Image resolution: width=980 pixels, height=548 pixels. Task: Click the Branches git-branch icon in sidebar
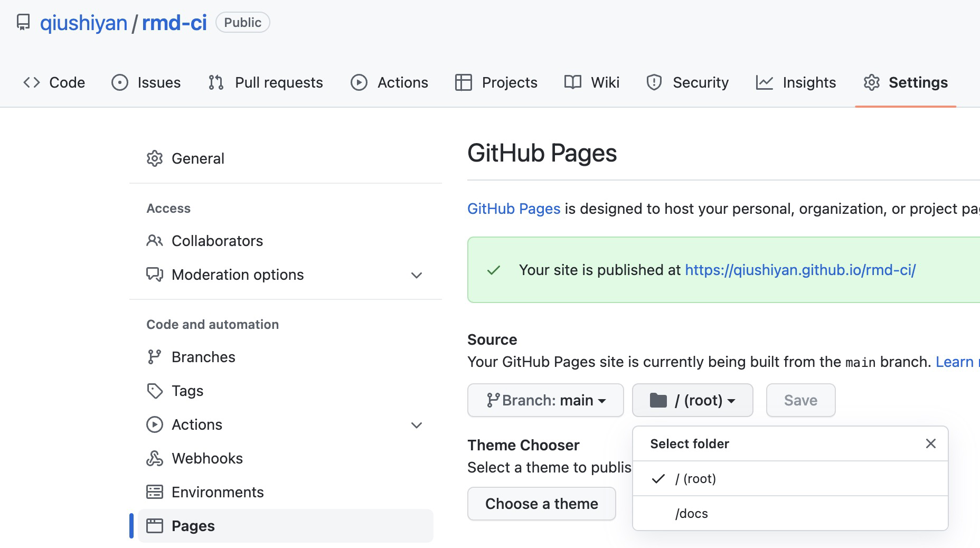154,357
